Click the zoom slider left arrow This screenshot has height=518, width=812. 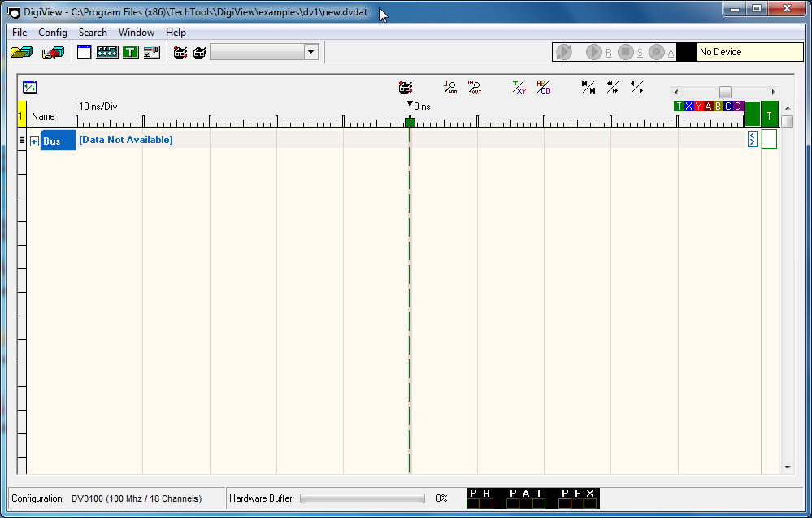675,92
